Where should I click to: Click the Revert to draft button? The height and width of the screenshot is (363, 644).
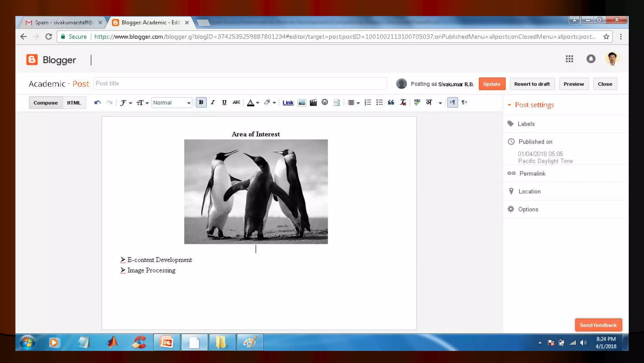[532, 84]
